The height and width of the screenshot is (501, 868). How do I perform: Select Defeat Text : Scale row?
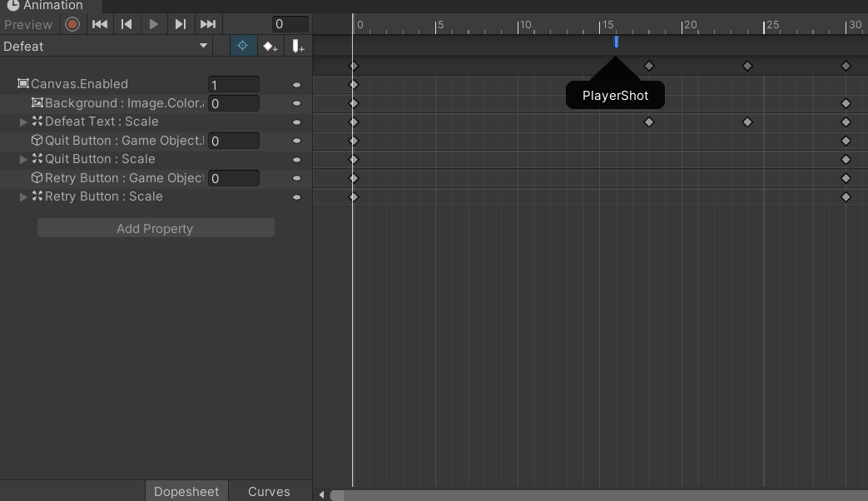[x=156, y=122]
